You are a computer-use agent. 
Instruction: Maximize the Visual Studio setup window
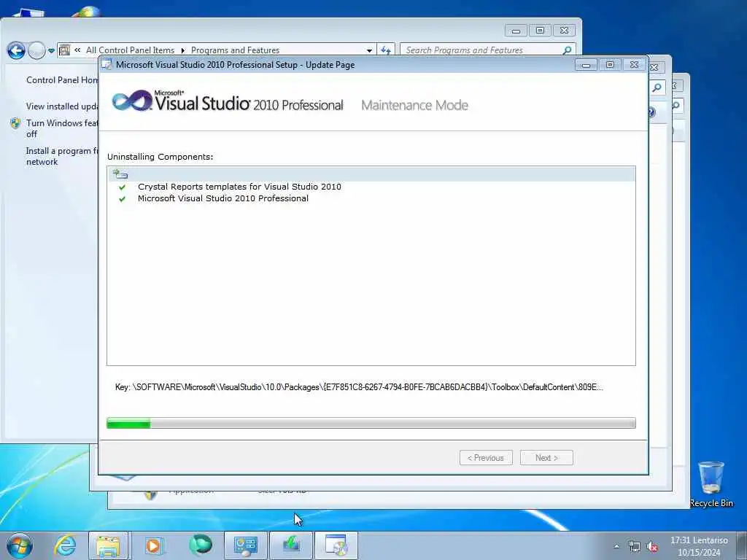coord(610,65)
